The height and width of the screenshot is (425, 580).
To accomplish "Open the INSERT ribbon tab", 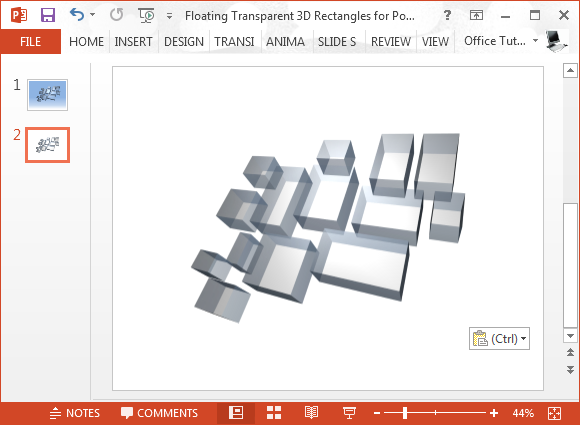I will click(134, 41).
